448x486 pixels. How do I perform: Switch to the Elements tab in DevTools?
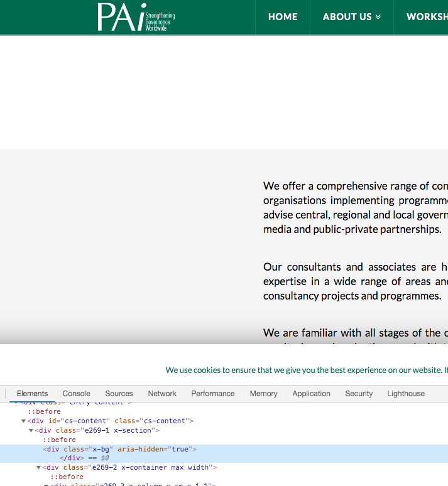32,393
